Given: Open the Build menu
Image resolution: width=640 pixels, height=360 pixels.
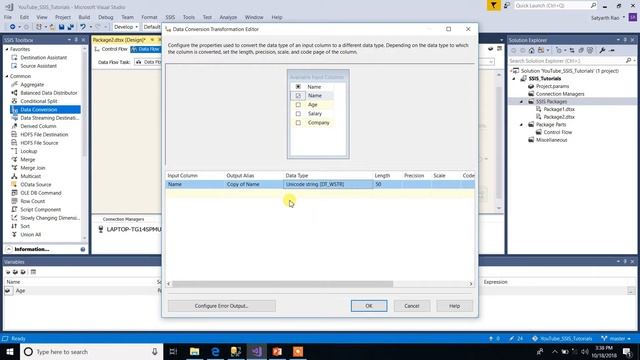Looking at the screenshot, I should point(84,17).
